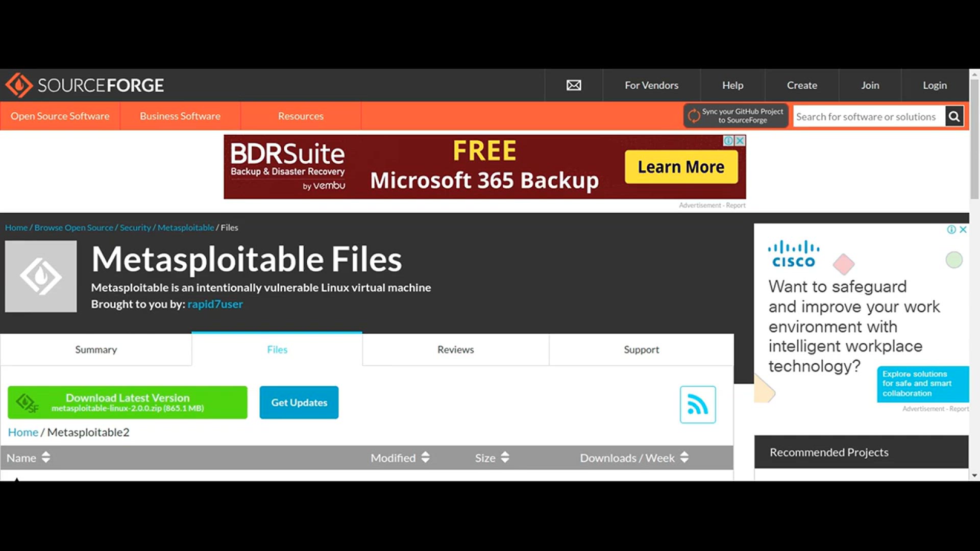
Task: Sort files by Size column arrows
Action: tap(505, 458)
